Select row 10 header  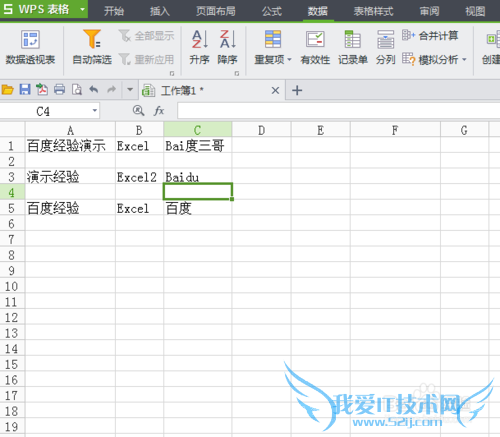click(x=12, y=286)
